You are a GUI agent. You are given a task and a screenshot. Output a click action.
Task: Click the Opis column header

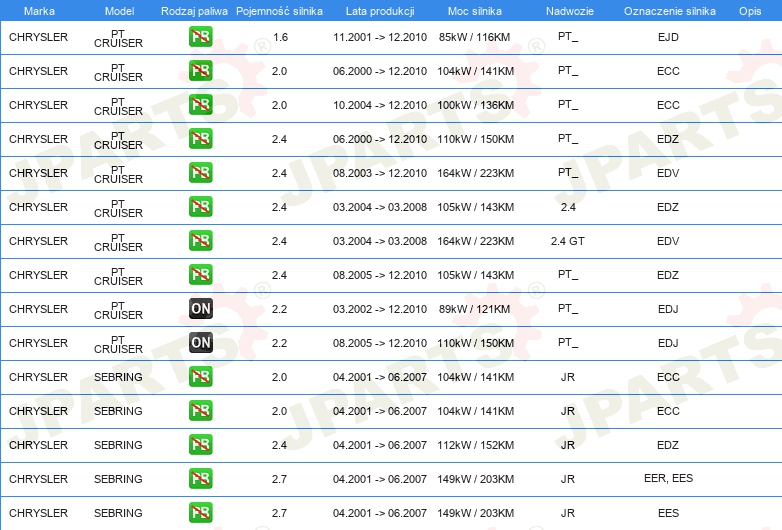pos(749,10)
